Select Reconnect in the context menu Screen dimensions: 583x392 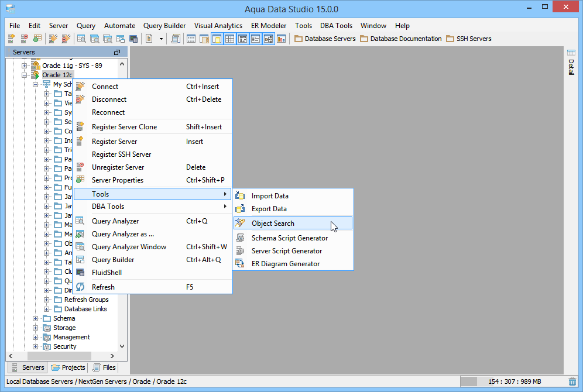point(153,112)
